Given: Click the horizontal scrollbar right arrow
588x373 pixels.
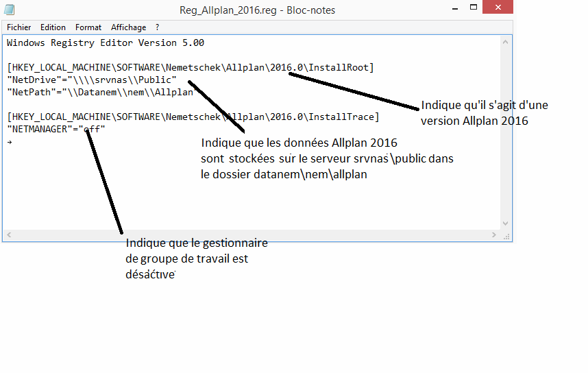Looking at the screenshot, I should click(x=495, y=235).
